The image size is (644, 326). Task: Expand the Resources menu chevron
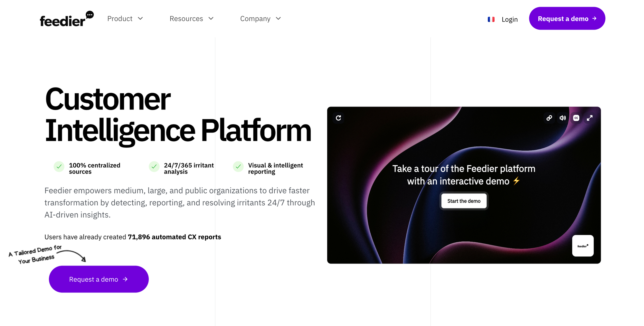211,18
